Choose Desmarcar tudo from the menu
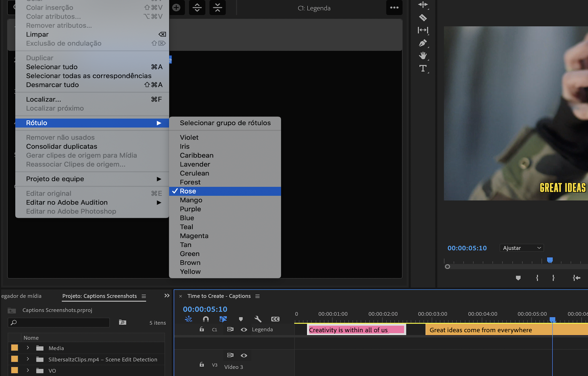588x376 pixels. pos(92,85)
